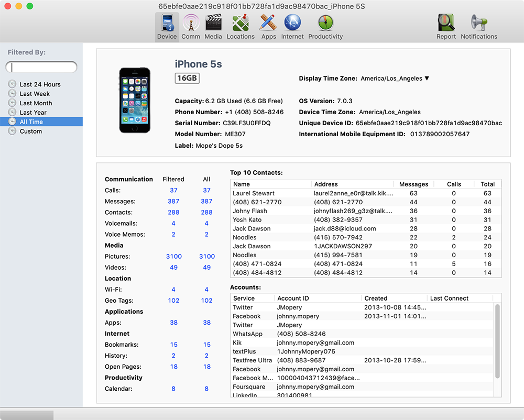Open the filtered Pictures count 3100

click(x=174, y=257)
